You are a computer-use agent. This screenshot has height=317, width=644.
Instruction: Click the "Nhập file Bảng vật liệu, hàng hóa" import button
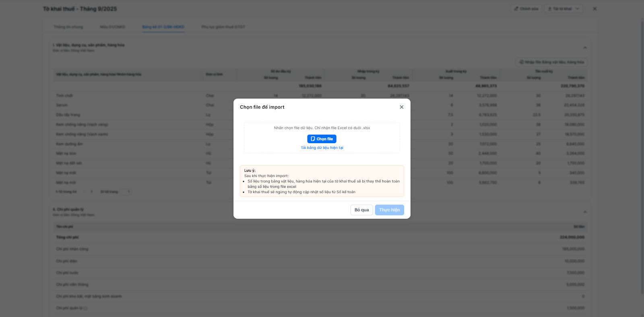(x=551, y=62)
